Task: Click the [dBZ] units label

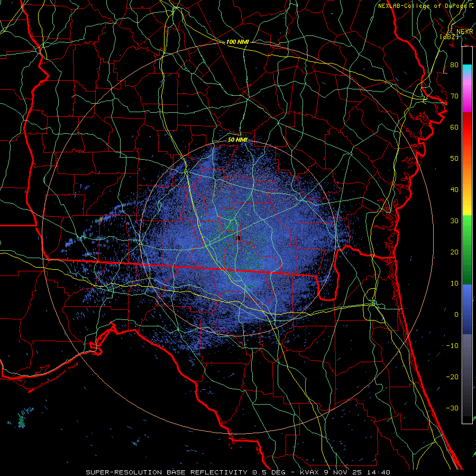Action: click(449, 36)
